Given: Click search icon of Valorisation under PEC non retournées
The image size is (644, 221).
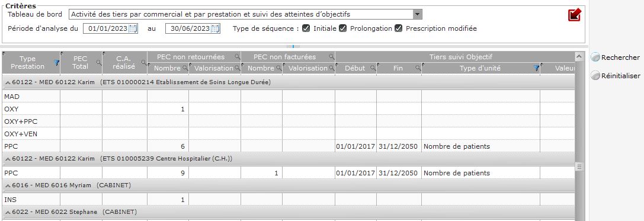Looking at the screenshot, I should click(x=238, y=68).
